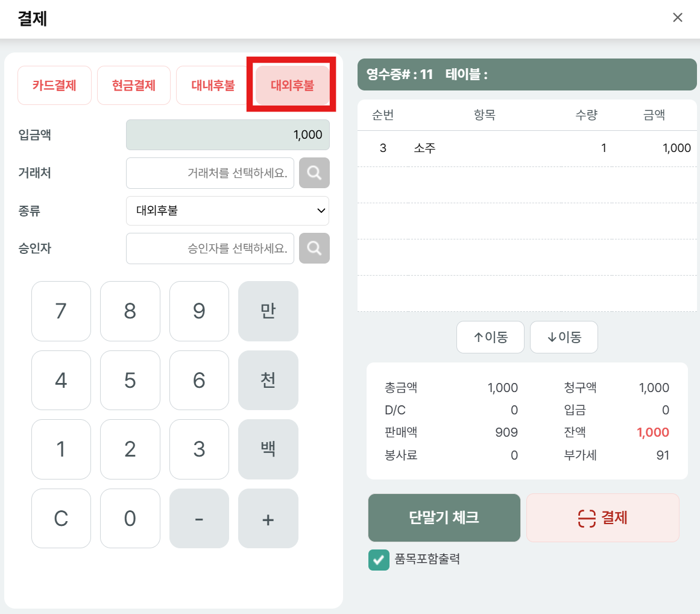Switch to the 카드결제 tab
Screen dimensions: 700x614
[54, 86]
